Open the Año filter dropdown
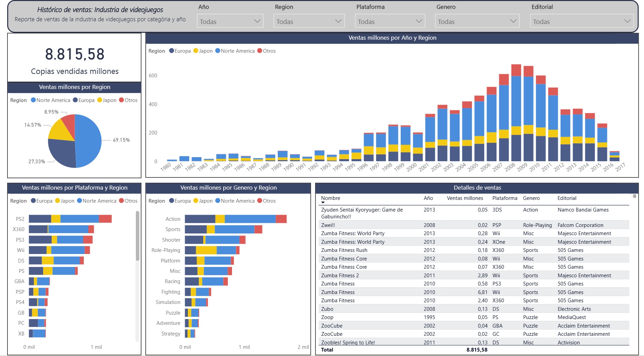The width and height of the screenshot is (644, 356). 230,21
